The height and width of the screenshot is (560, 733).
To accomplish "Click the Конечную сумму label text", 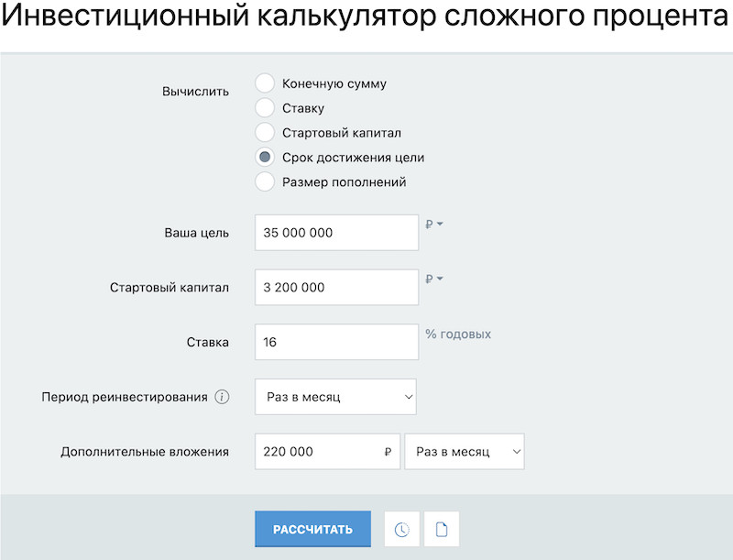I will (x=334, y=83).
